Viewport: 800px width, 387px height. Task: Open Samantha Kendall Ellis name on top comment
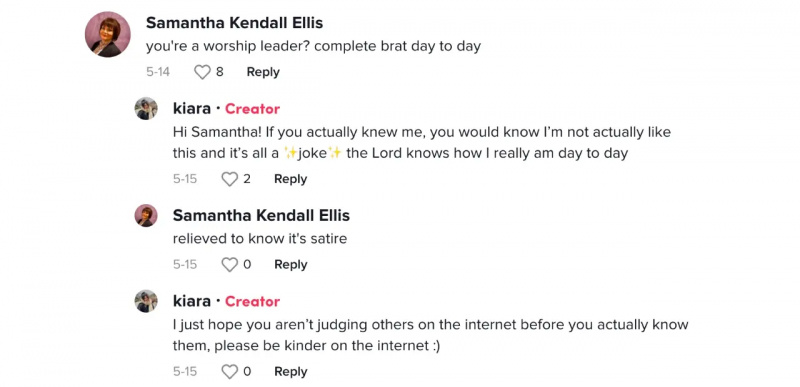tap(234, 23)
